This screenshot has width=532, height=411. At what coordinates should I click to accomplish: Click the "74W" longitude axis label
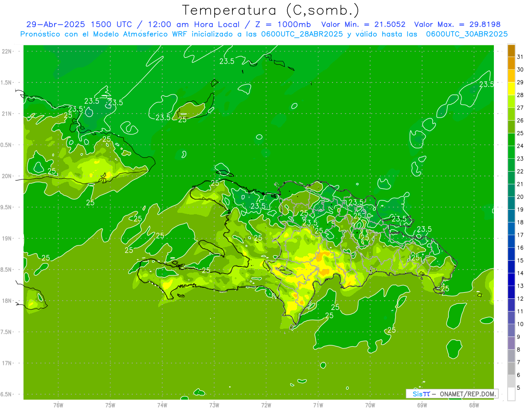162,405
